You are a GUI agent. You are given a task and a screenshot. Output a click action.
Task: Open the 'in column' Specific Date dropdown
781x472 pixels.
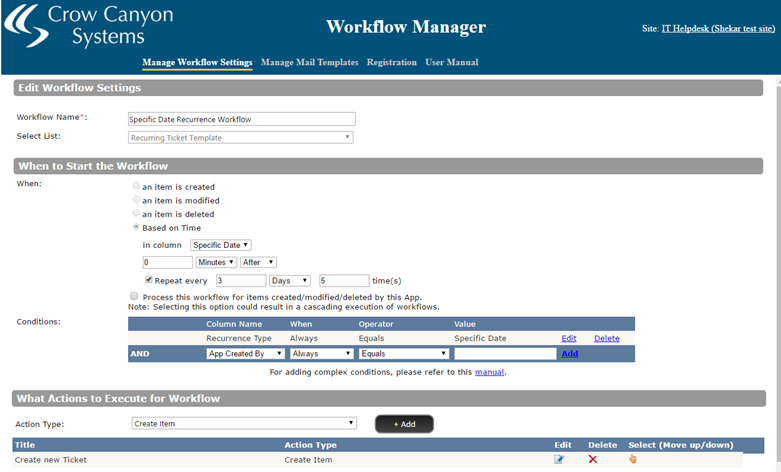pos(221,245)
